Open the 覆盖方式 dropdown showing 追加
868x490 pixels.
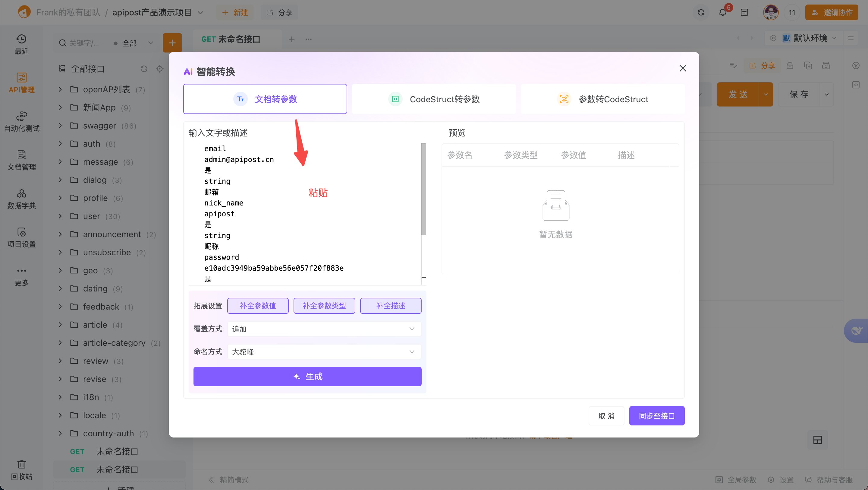[x=323, y=329]
